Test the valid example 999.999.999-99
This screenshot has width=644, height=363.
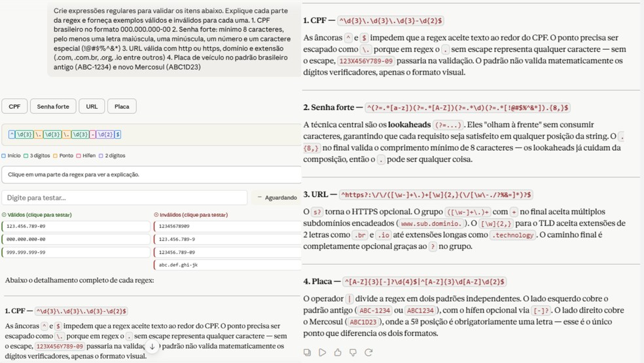(76, 252)
